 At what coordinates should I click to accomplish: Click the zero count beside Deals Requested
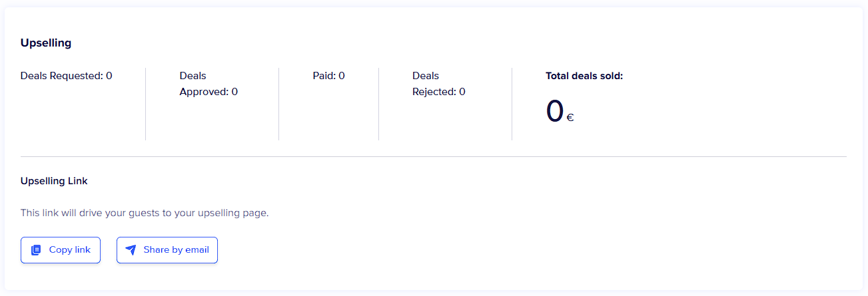click(x=109, y=76)
